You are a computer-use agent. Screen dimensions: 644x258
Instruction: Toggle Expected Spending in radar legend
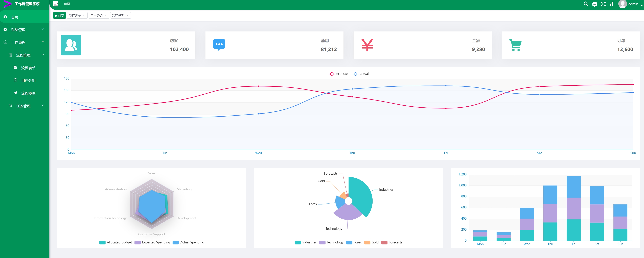152,242
